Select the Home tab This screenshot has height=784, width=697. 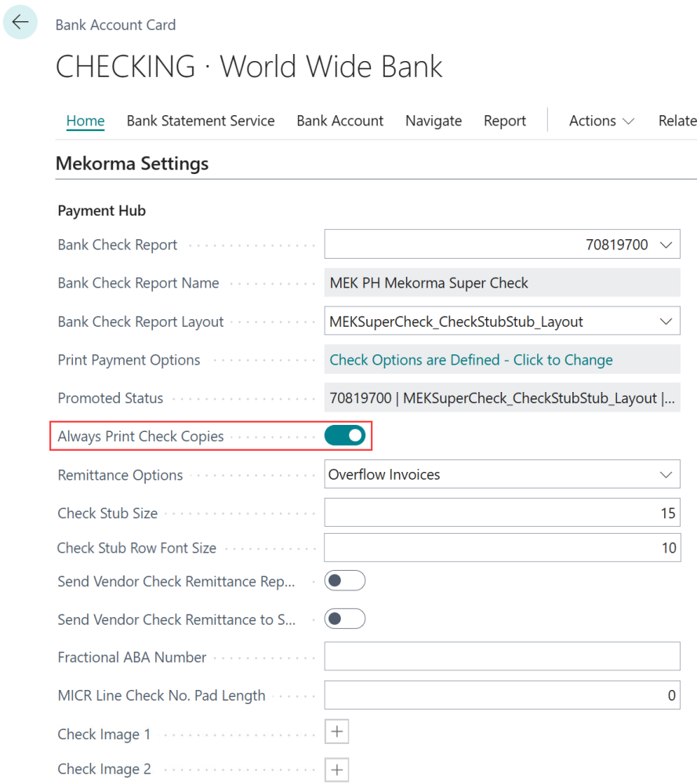pyautogui.click(x=85, y=121)
